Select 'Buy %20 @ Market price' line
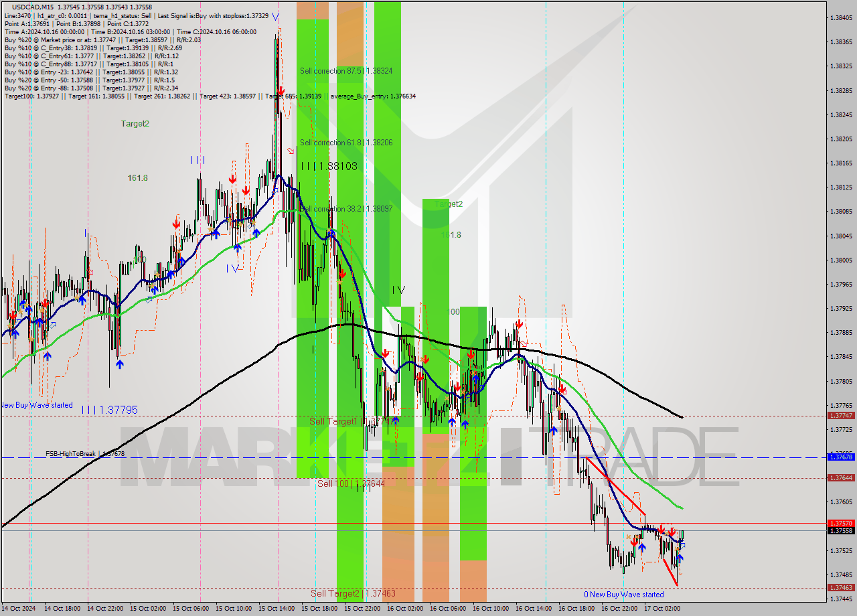 pos(102,40)
